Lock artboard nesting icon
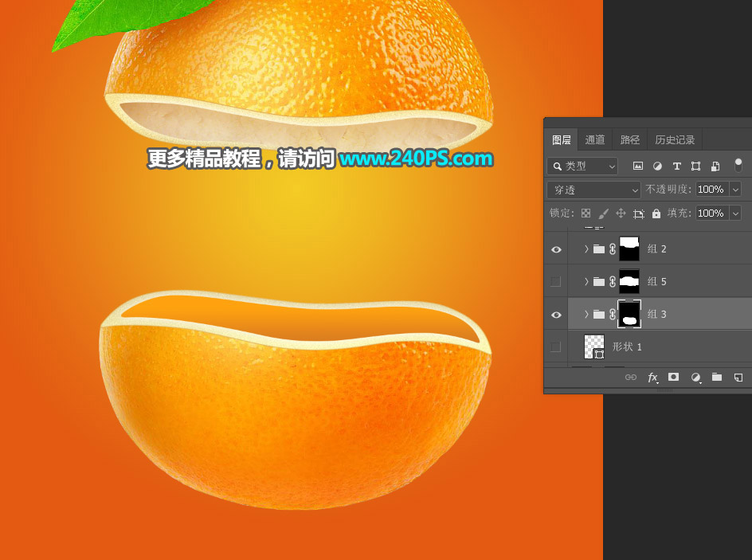752x560 pixels. click(x=638, y=213)
